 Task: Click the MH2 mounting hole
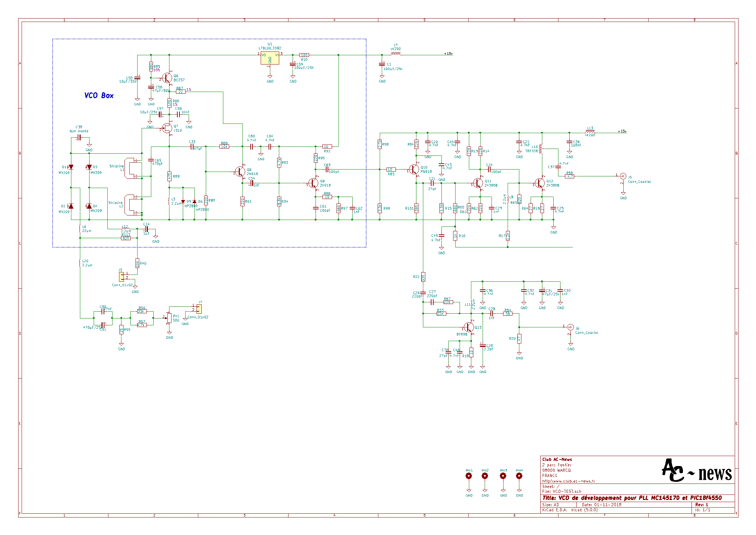(485, 476)
